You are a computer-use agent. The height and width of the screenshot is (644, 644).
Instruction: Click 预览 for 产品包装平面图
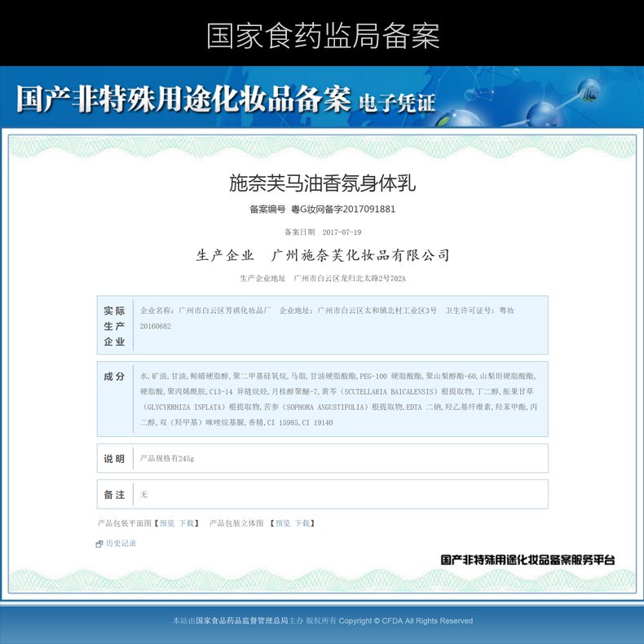tap(167, 523)
